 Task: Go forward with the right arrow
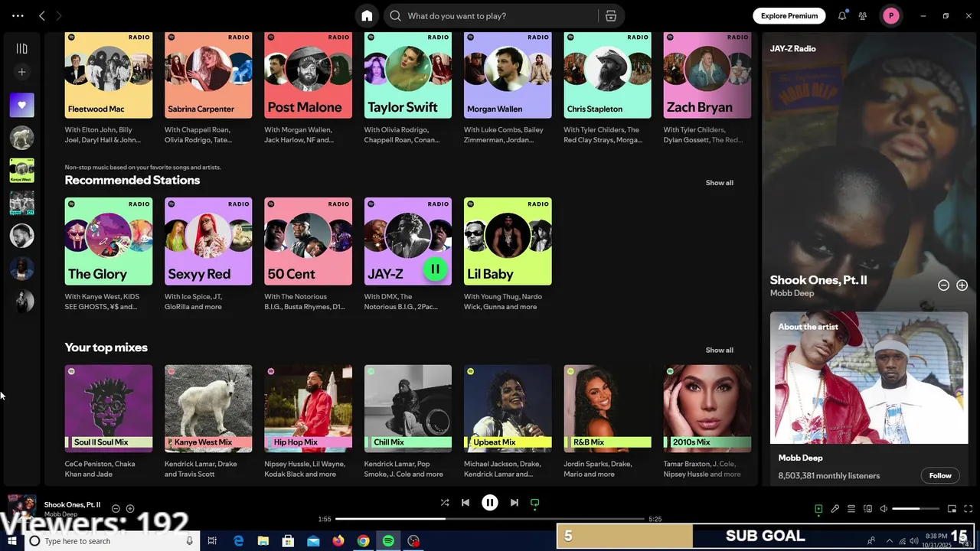click(59, 15)
